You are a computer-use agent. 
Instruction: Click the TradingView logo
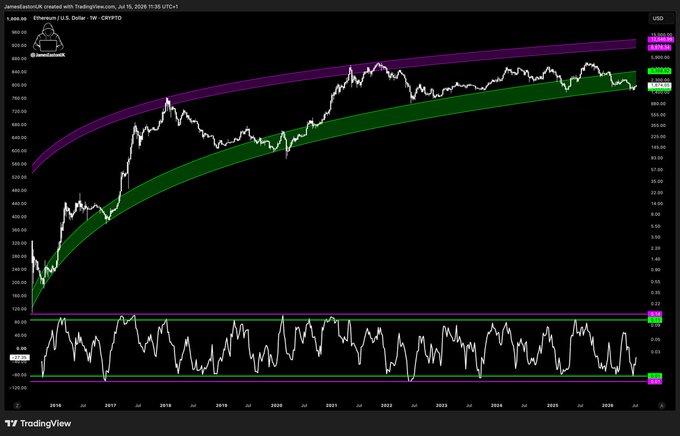(38, 423)
